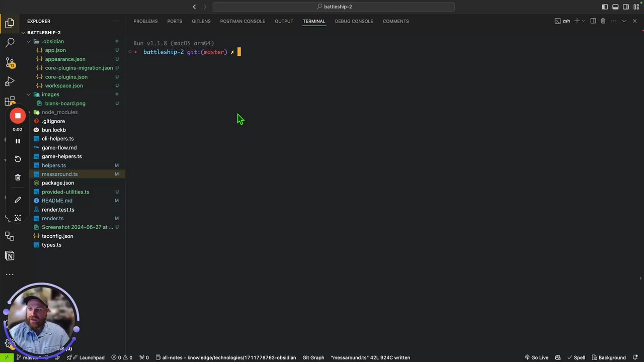Stop the screen recording with red button

(x=18, y=116)
